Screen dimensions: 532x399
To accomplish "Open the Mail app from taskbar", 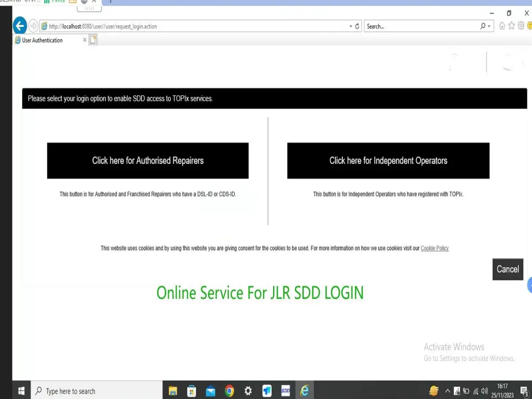I will pyautogui.click(x=211, y=391).
